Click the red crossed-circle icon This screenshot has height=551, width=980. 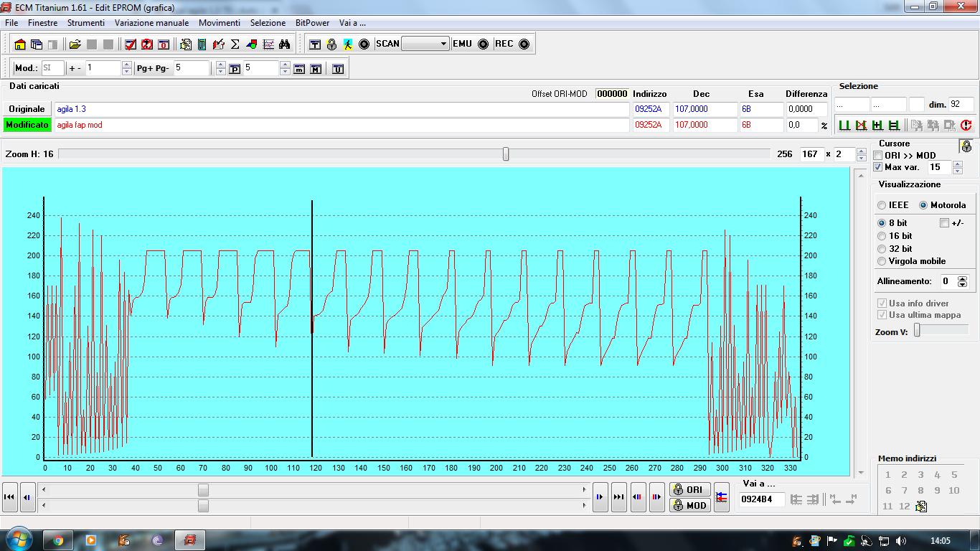(147, 44)
